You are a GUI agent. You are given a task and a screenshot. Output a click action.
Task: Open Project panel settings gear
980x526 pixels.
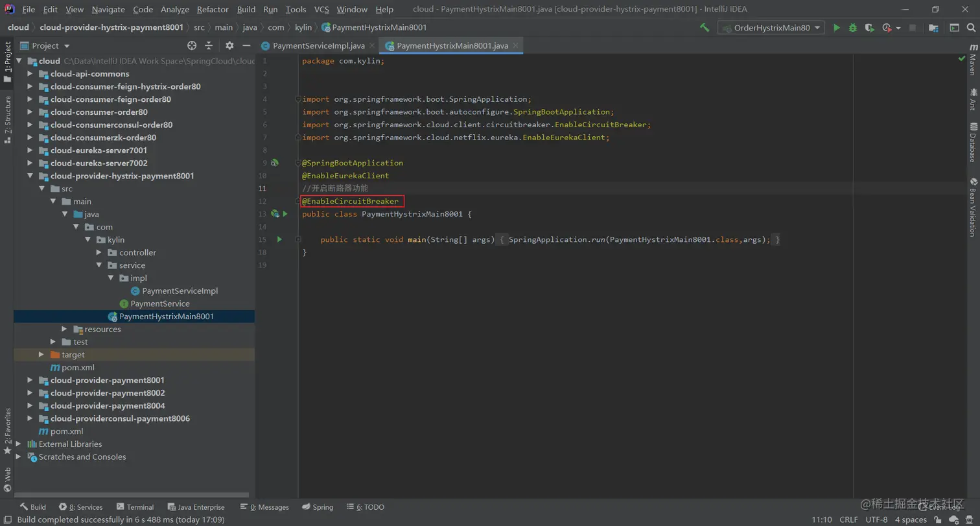229,45
